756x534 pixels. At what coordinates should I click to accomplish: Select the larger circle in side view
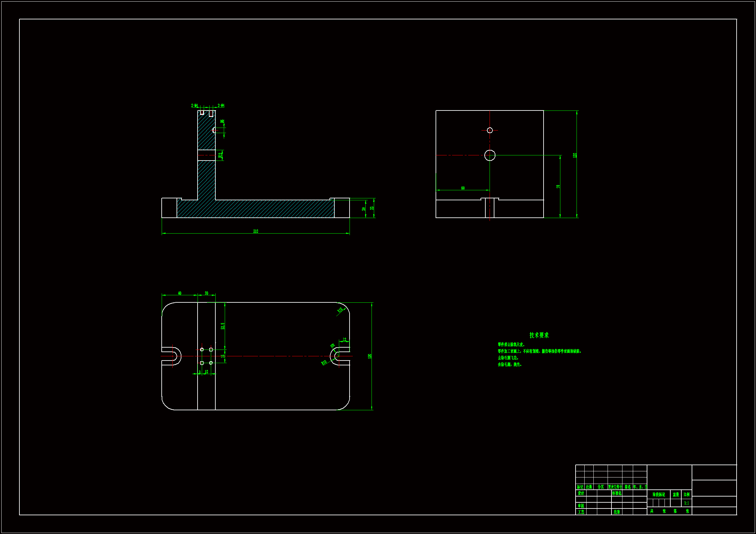490,155
